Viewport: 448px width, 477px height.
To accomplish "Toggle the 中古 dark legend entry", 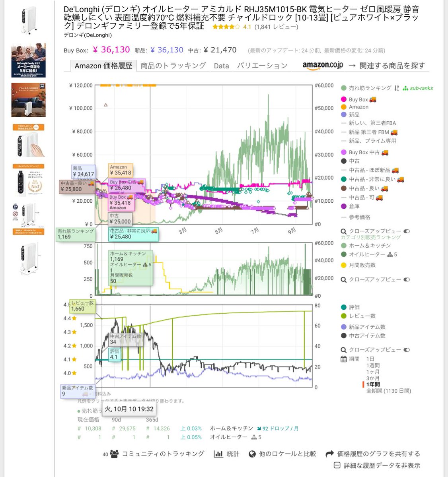I will coord(350,161).
